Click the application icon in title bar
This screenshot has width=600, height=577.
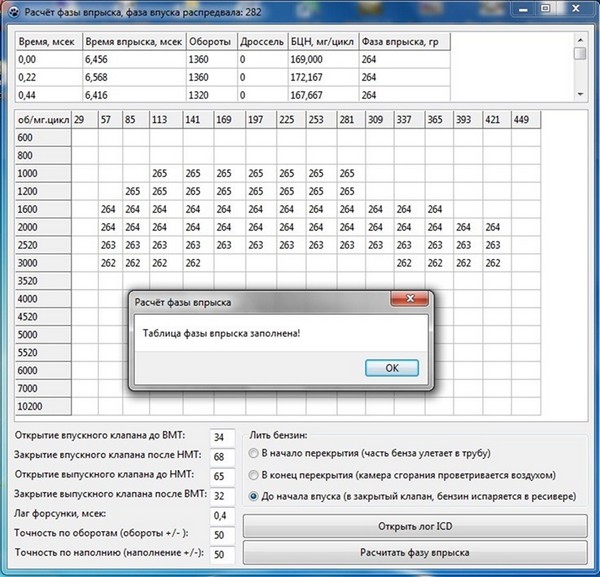(14, 12)
